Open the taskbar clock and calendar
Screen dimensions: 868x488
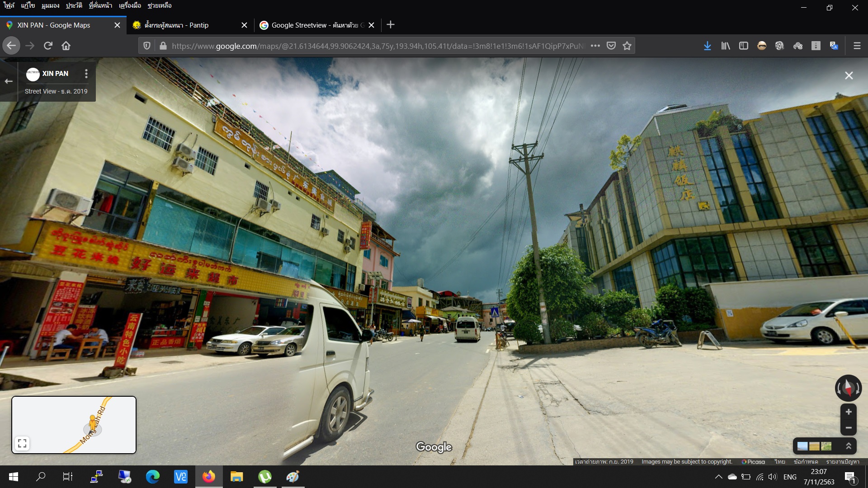click(819, 477)
